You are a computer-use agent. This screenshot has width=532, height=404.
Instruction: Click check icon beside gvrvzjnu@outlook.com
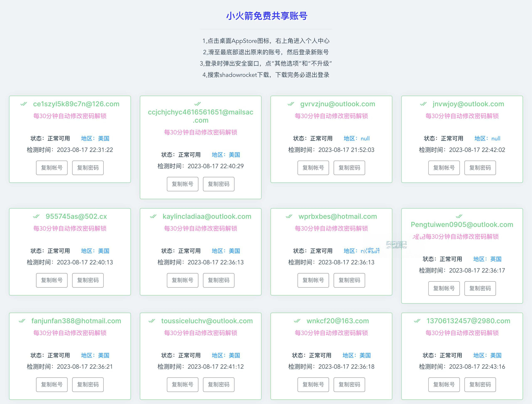pyautogui.click(x=291, y=104)
